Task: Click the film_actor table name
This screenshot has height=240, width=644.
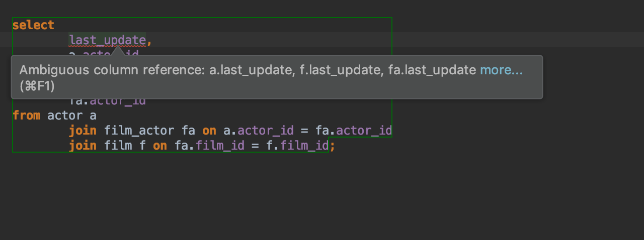Action: point(139,131)
